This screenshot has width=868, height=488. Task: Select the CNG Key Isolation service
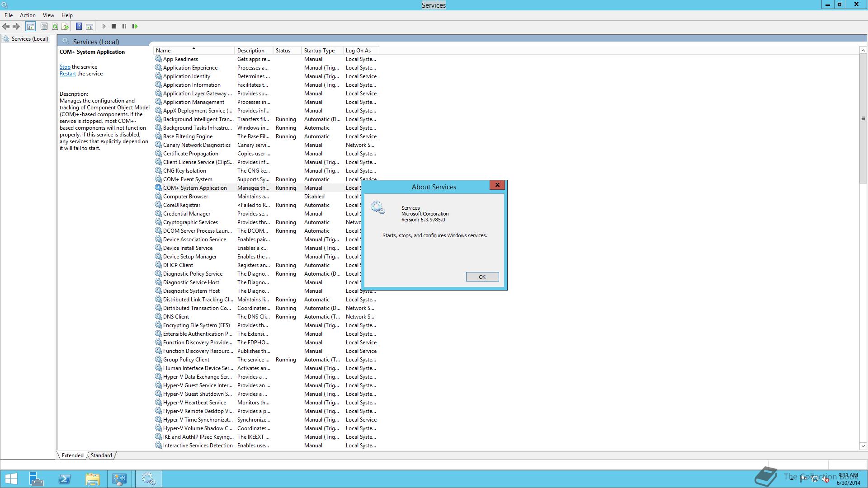(266, 170)
